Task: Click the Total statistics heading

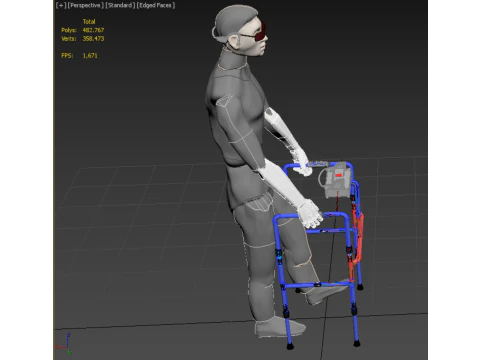Action: pos(89,22)
